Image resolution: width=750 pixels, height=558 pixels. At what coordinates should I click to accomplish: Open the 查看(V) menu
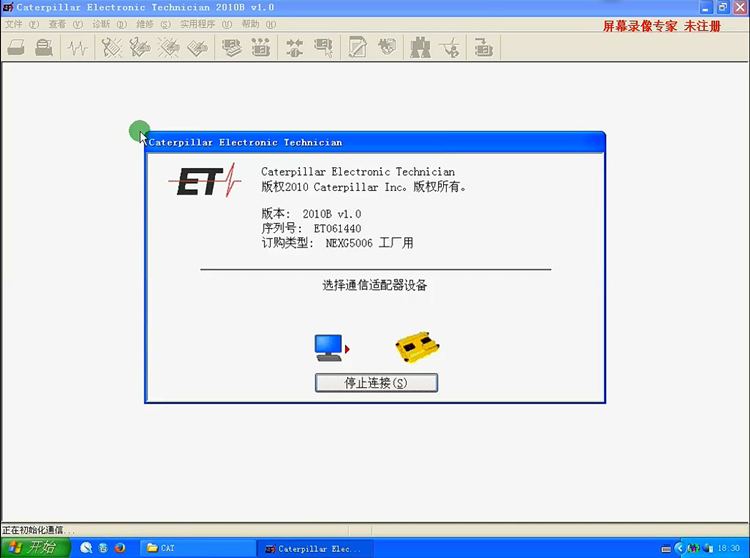tap(66, 24)
